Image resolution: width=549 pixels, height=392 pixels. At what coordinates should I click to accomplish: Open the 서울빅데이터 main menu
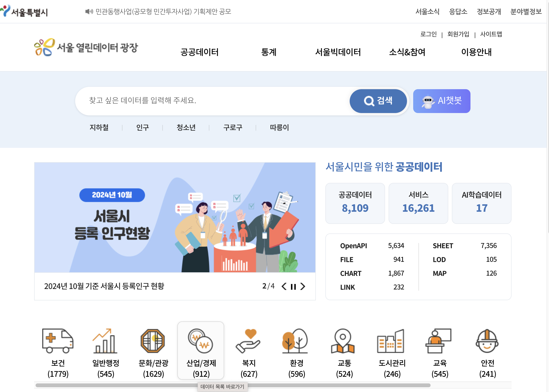(338, 52)
